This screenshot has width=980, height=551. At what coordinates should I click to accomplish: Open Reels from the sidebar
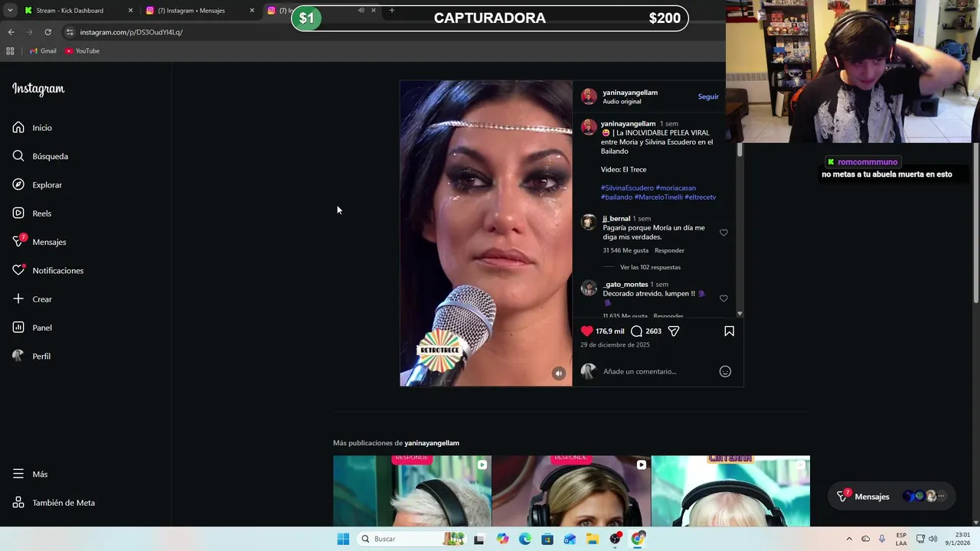(x=32, y=214)
